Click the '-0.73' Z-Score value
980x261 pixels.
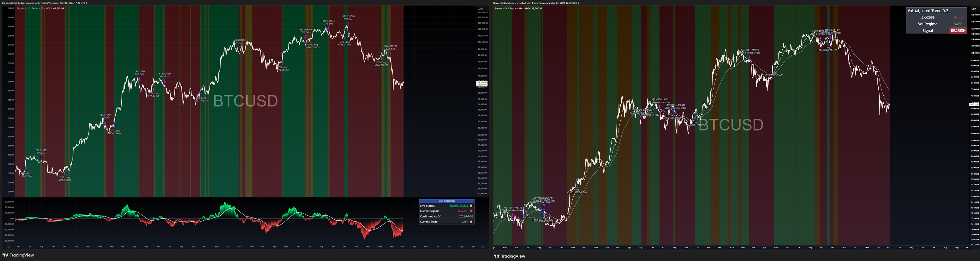(x=958, y=17)
